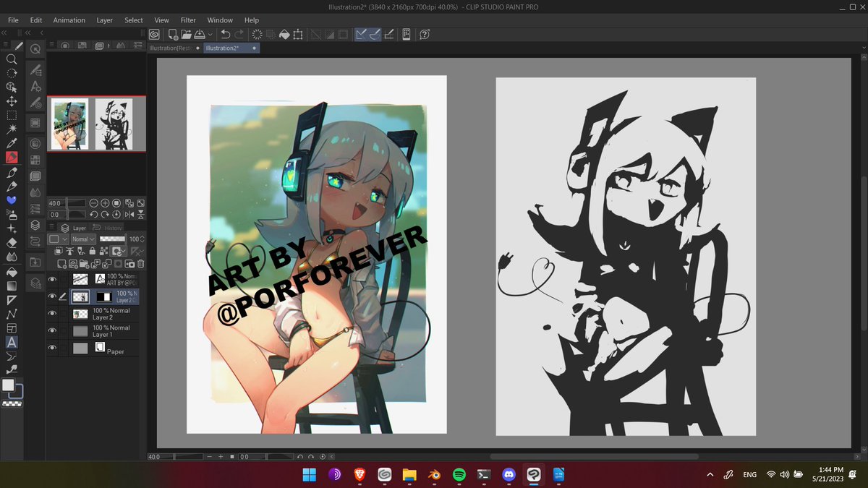
Task: Adjust the layer opacity slider
Action: 111,239
